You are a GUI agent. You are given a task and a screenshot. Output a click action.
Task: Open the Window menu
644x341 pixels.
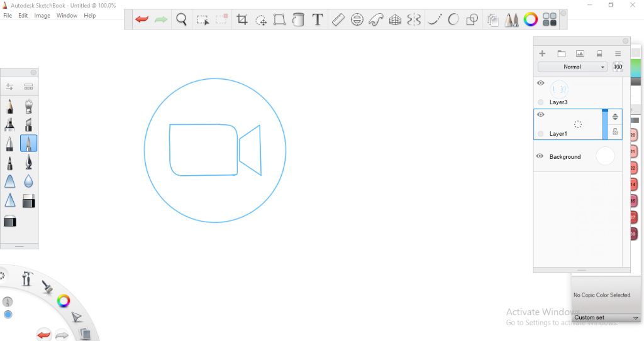(x=67, y=16)
